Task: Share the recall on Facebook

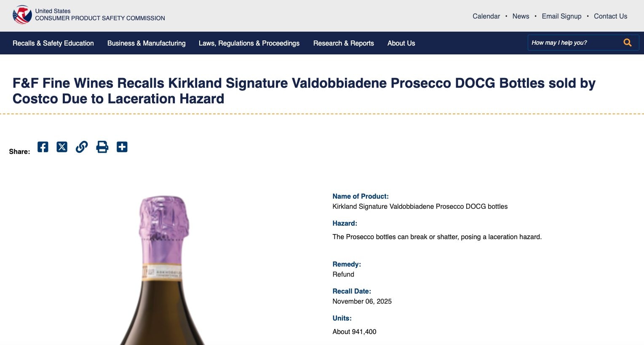Action: pyautogui.click(x=43, y=147)
